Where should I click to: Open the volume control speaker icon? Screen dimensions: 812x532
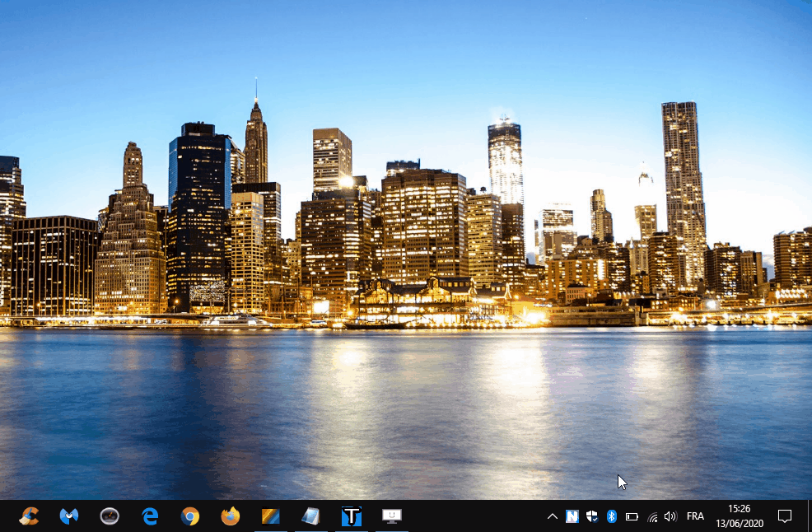[670, 516]
